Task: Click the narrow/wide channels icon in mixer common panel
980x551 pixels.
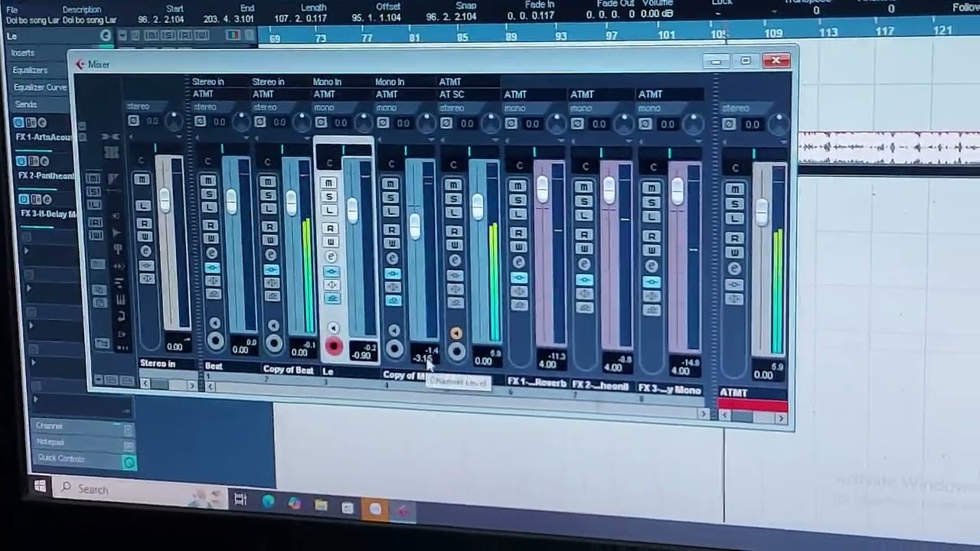Action: [109, 136]
